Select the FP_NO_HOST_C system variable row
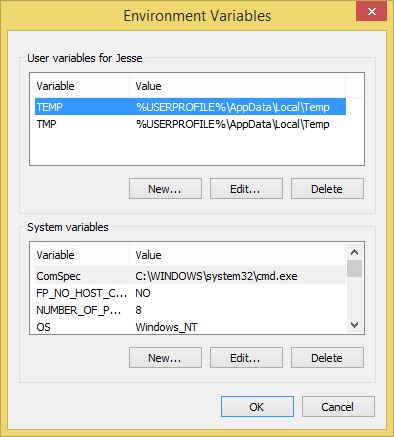 pos(190,293)
